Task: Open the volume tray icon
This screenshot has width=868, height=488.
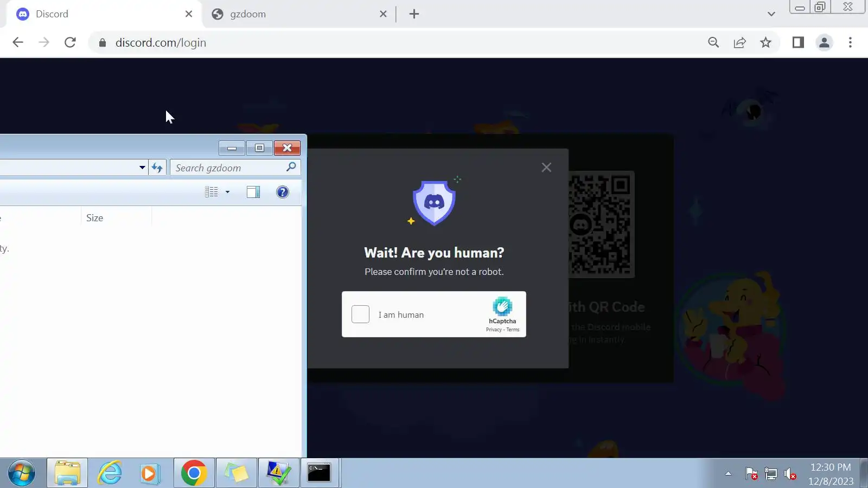Action: 790,474
